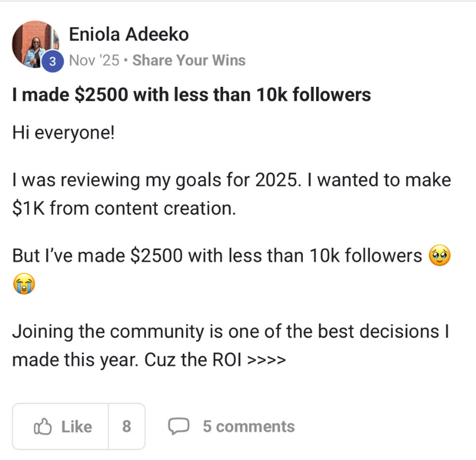Click the Nov '25 post date
The width and height of the screenshot is (476, 460).
click(x=94, y=60)
